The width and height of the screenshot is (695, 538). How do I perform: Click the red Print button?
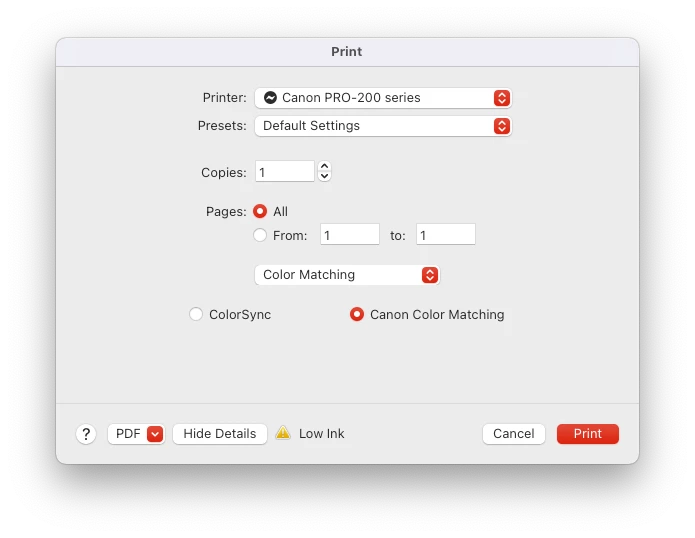point(588,434)
